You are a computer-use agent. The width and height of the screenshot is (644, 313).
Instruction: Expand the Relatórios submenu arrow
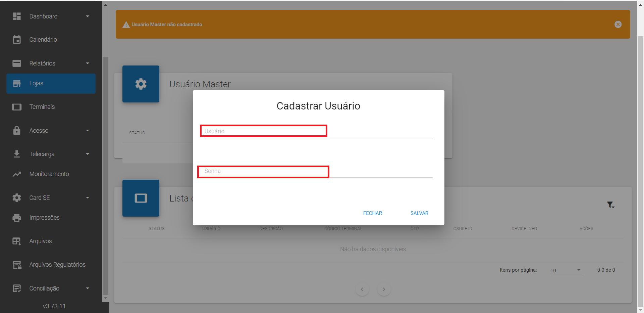point(88,63)
